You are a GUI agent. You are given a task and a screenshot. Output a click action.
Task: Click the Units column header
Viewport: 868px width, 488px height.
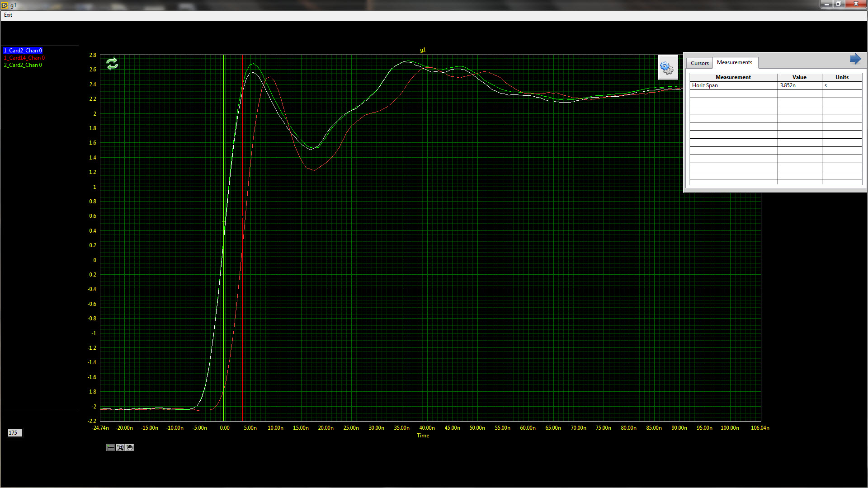click(842, 77)
